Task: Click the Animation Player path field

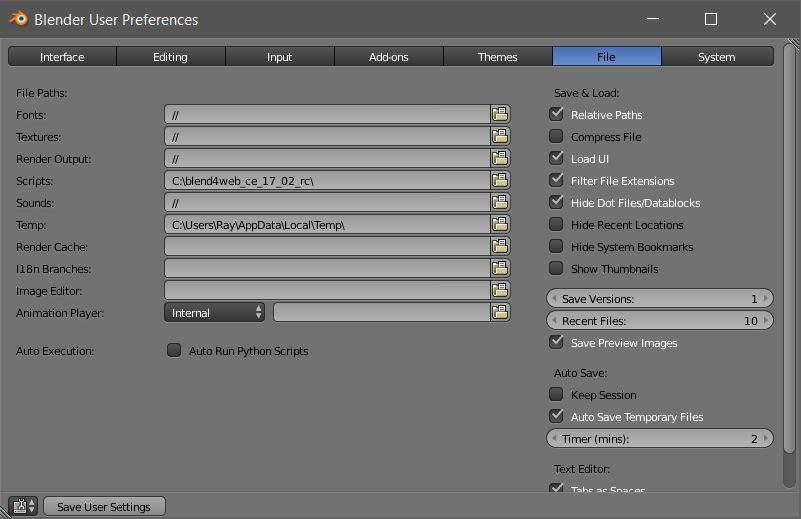Action: 382,312
